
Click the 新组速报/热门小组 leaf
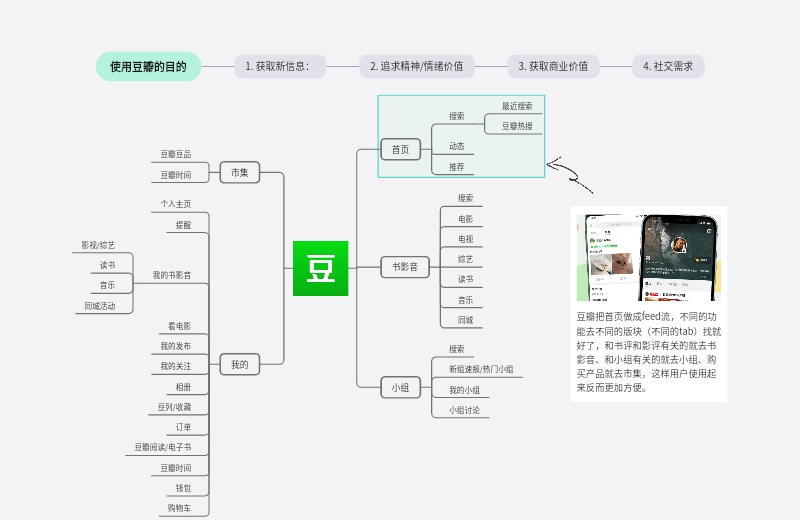click(481, 369)
